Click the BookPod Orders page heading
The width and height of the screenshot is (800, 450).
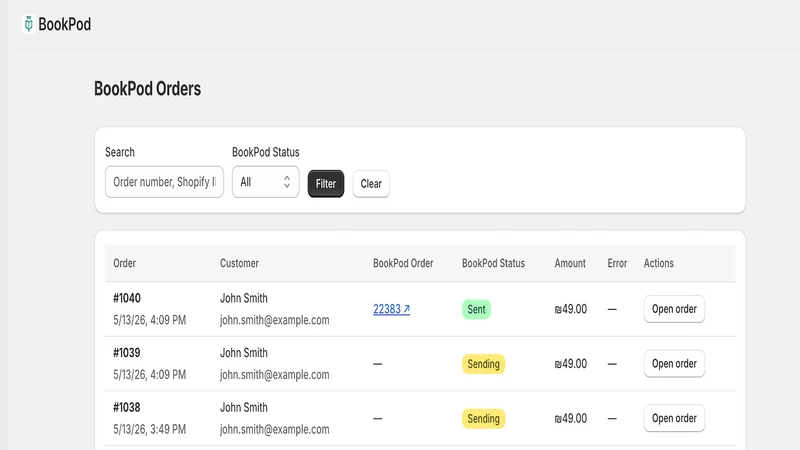point(147,89)
